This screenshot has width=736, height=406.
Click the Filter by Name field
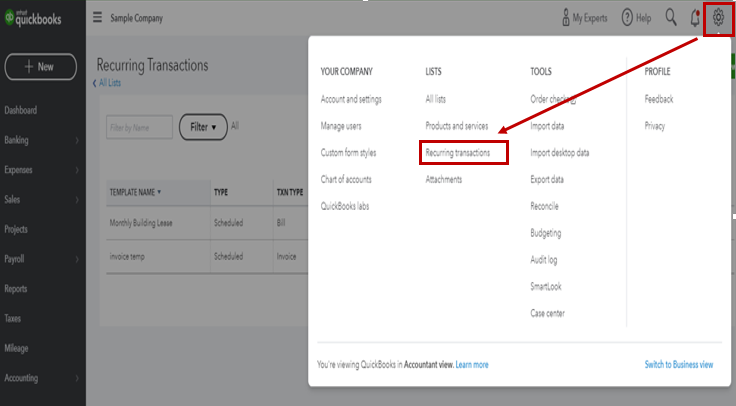click(139, 127)
